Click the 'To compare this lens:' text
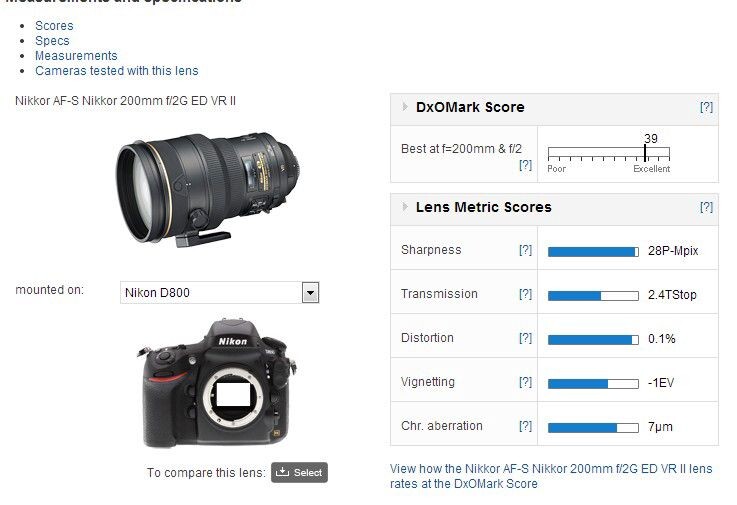 (x=206, y=473)
